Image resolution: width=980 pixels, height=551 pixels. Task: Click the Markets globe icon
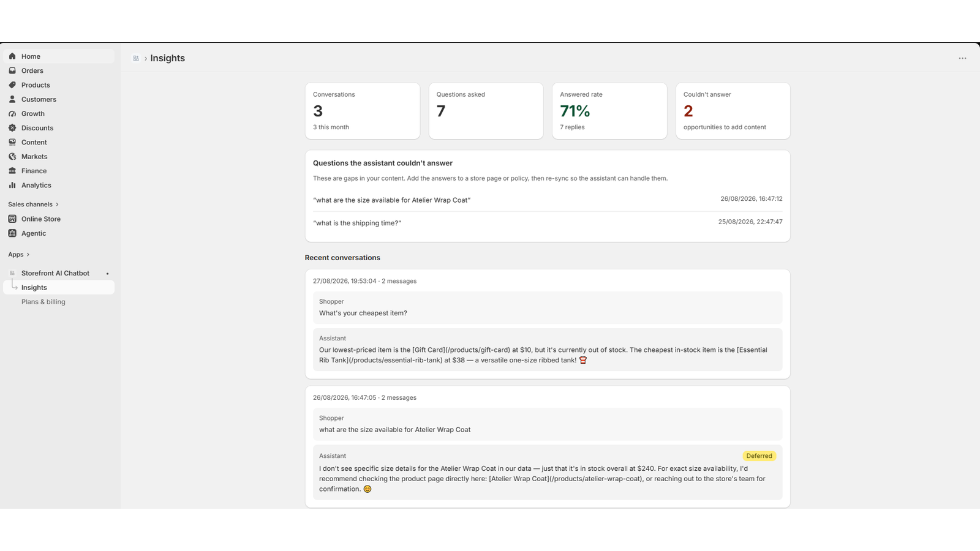click(x=12, y=157)
